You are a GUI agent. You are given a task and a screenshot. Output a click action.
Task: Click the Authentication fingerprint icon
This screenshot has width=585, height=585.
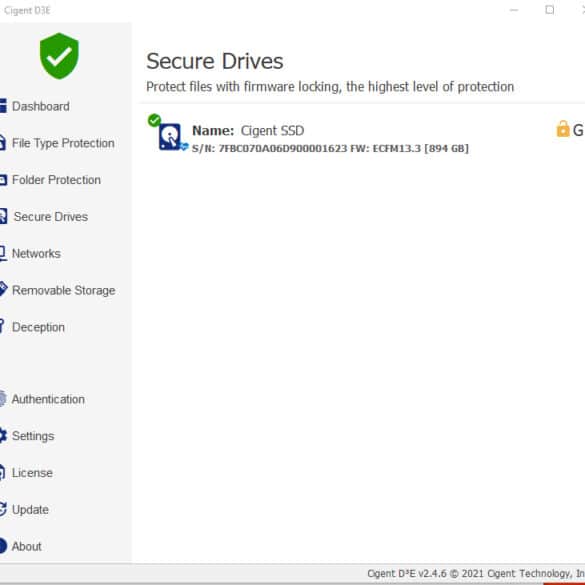tap(3, 398)
